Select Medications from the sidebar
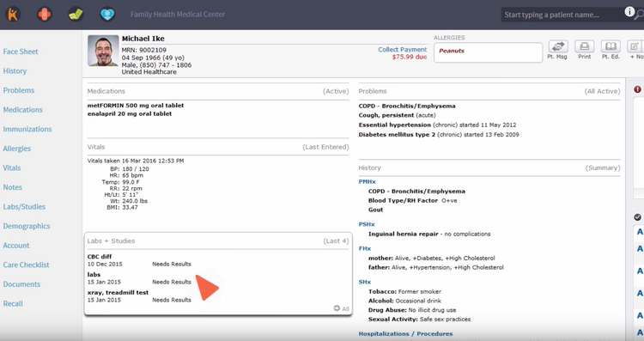This screenshot has height=341, width=644. (x=22, y=110)
